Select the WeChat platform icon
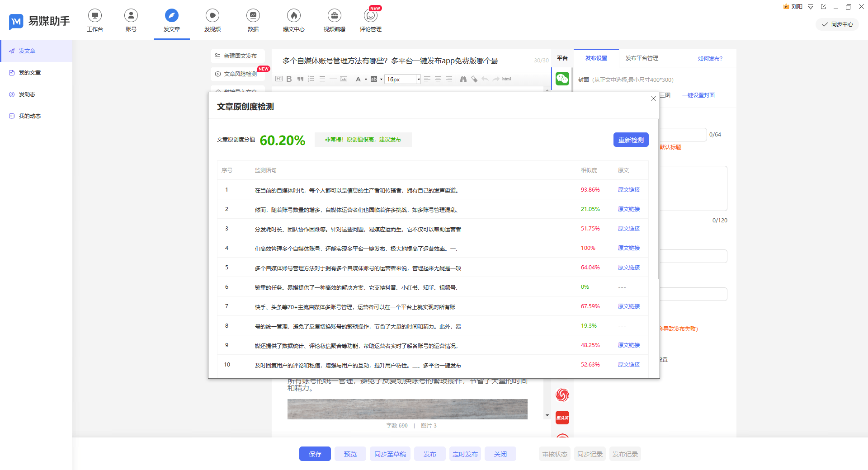 pos(562,79)
